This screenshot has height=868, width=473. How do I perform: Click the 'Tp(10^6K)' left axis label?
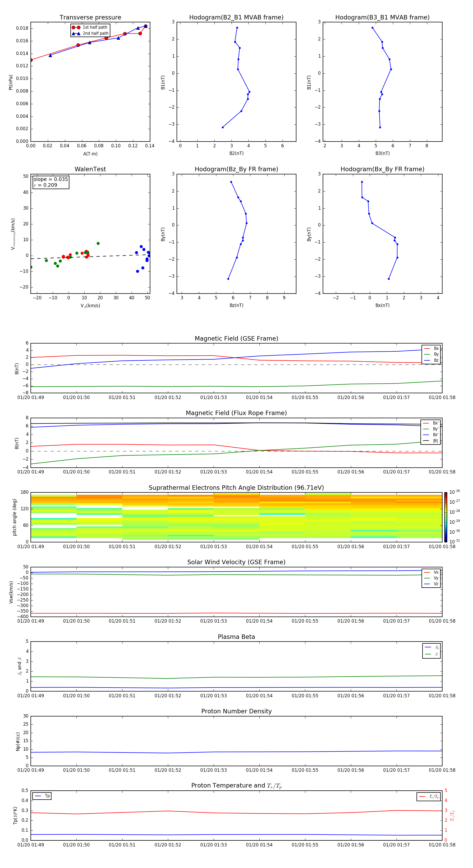[15, 816]
